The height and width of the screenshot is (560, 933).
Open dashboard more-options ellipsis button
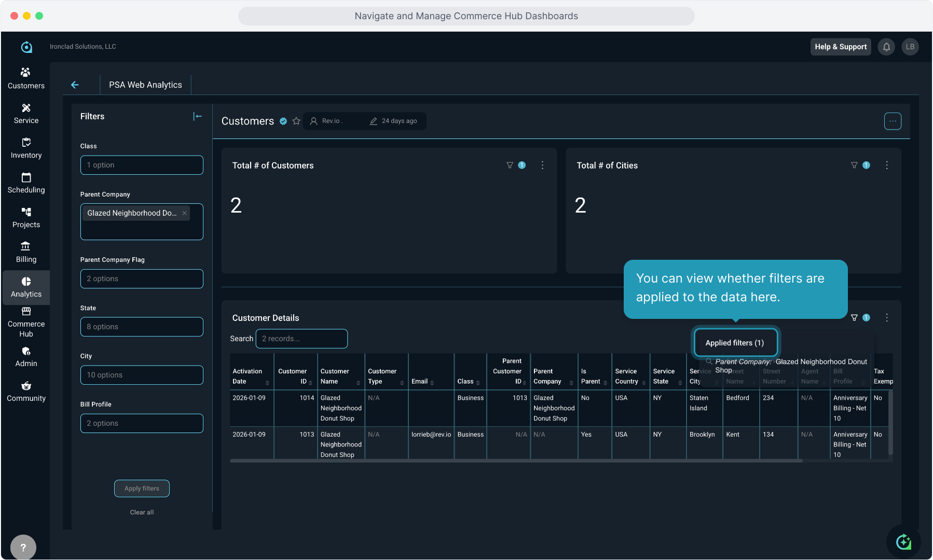pos(892,121)
